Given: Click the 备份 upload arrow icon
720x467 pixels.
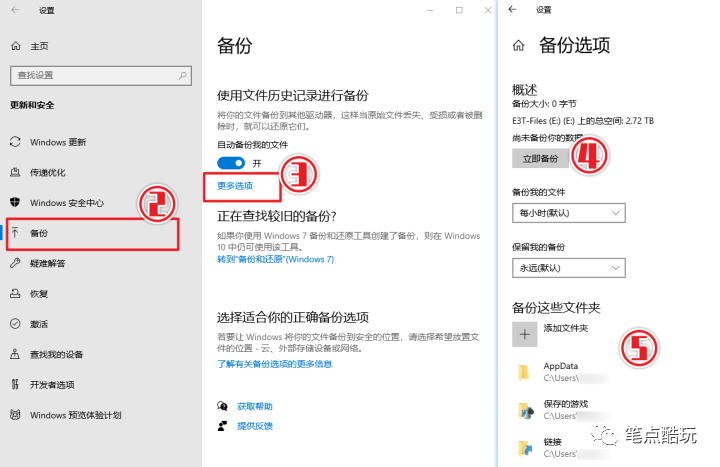Looking at the screenshot, I should click(x=15, y=232).
